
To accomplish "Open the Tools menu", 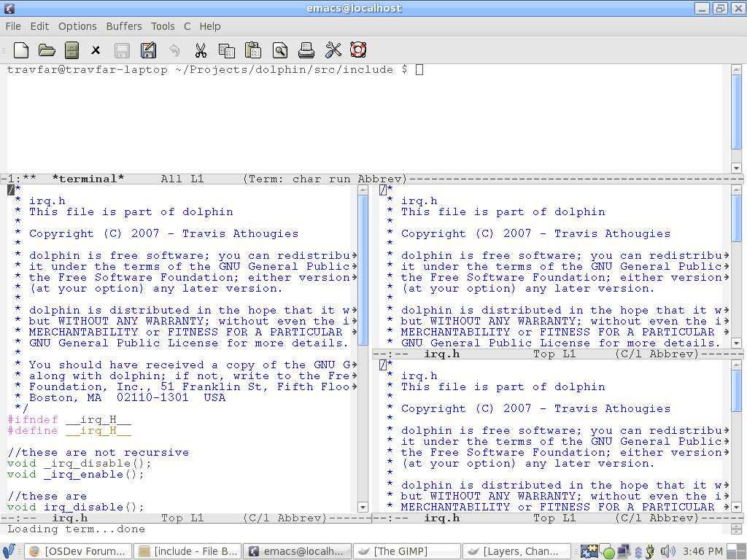I will 163,26.
